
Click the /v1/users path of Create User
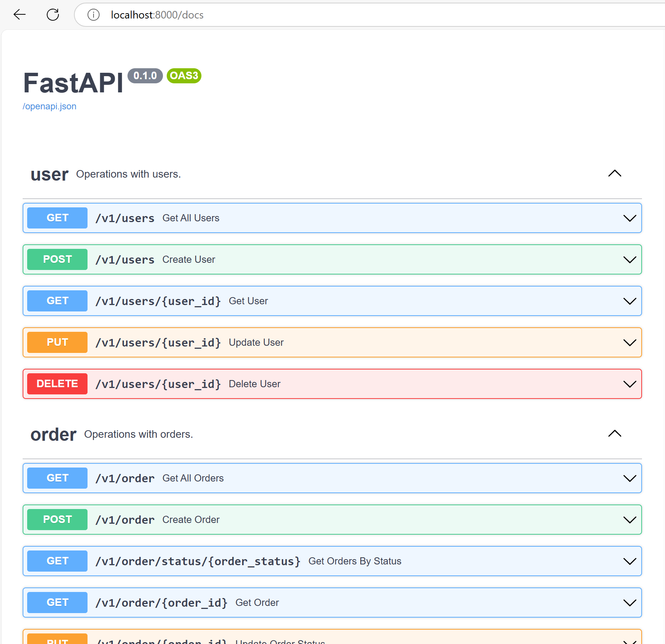pyautogui.click(x=125, y=260)
